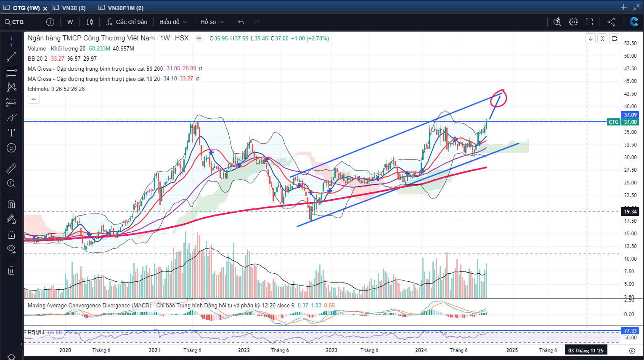Activate the zoom in tool
The width and height of the screenshot is (644, 360).
11,184
